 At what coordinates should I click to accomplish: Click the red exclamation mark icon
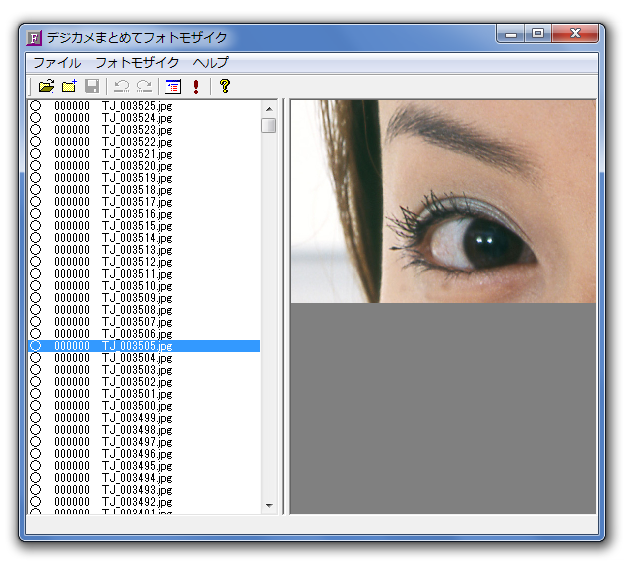coord(196,86)
